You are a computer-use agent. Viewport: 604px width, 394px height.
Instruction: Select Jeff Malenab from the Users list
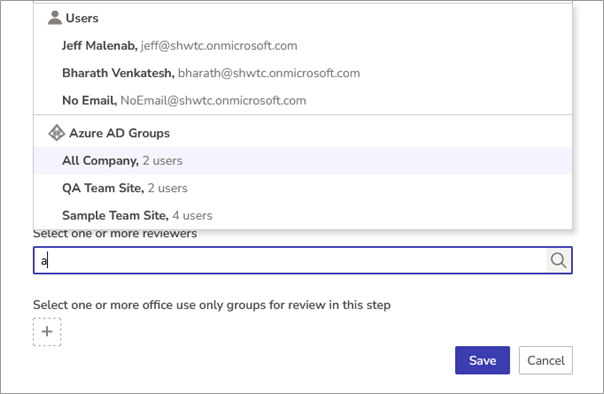coord(303,45)
